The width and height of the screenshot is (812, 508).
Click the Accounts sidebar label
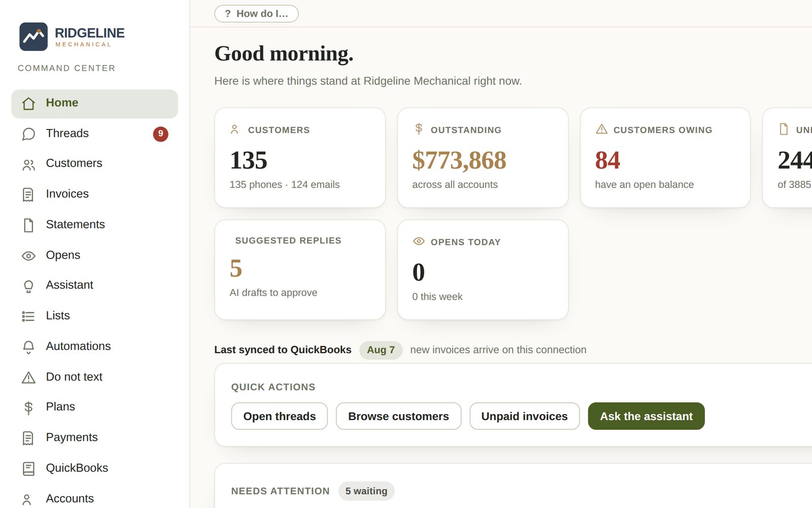pos(70,498)
